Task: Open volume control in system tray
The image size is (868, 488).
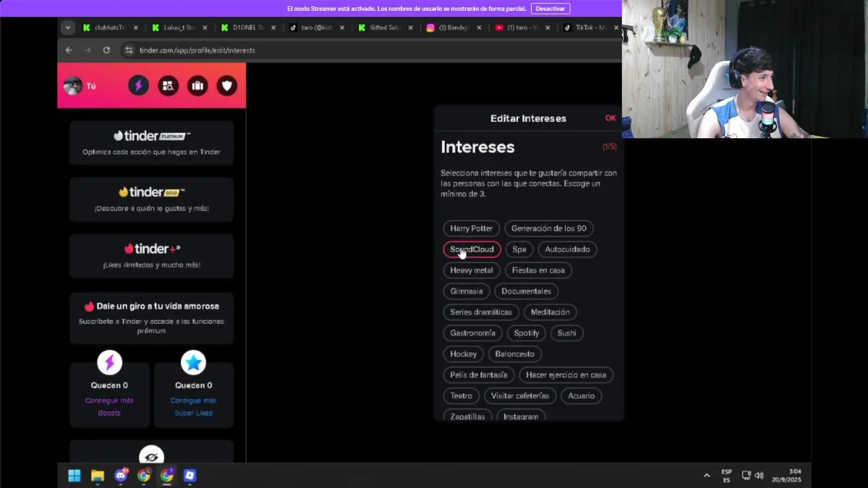Action: pos(759,476)
